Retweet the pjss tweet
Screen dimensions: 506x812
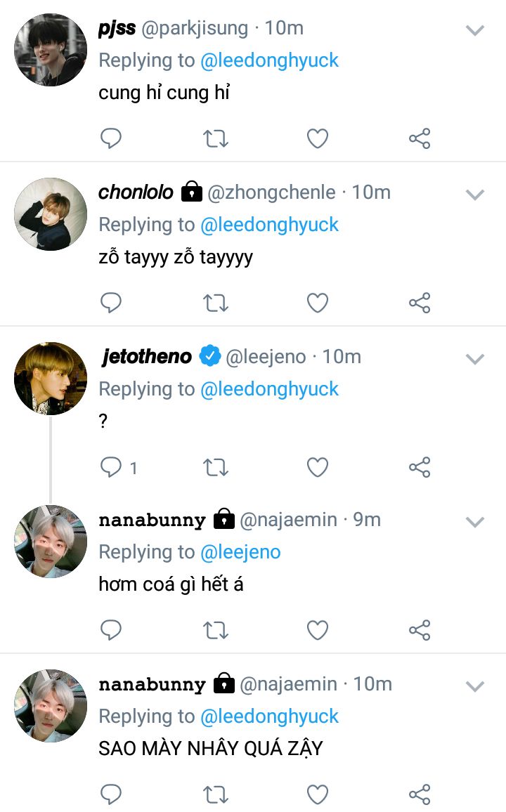pos(216,139)
